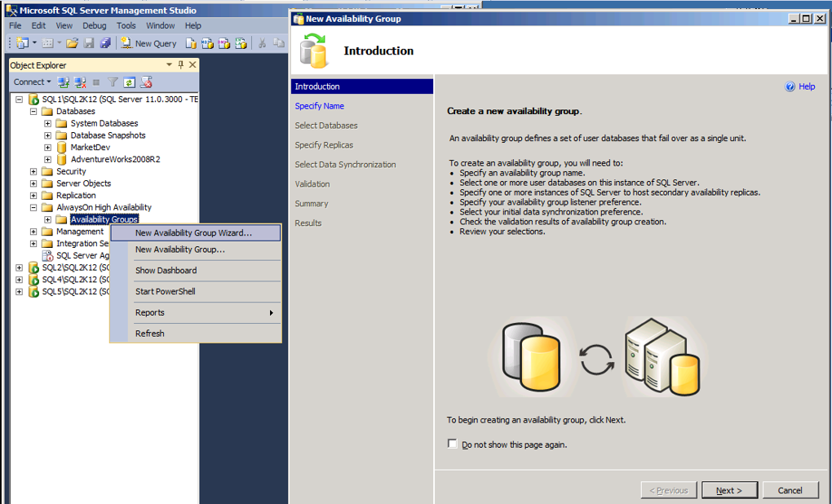Open the Help link in wizard
Viewport: 832px width, 504px height.
[807, 86]
